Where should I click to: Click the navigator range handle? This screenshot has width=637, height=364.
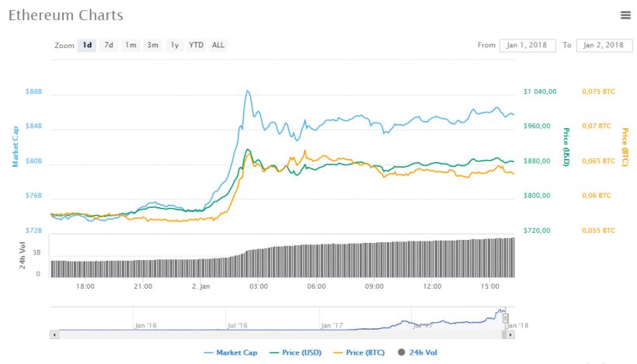[x=505, y=318]
